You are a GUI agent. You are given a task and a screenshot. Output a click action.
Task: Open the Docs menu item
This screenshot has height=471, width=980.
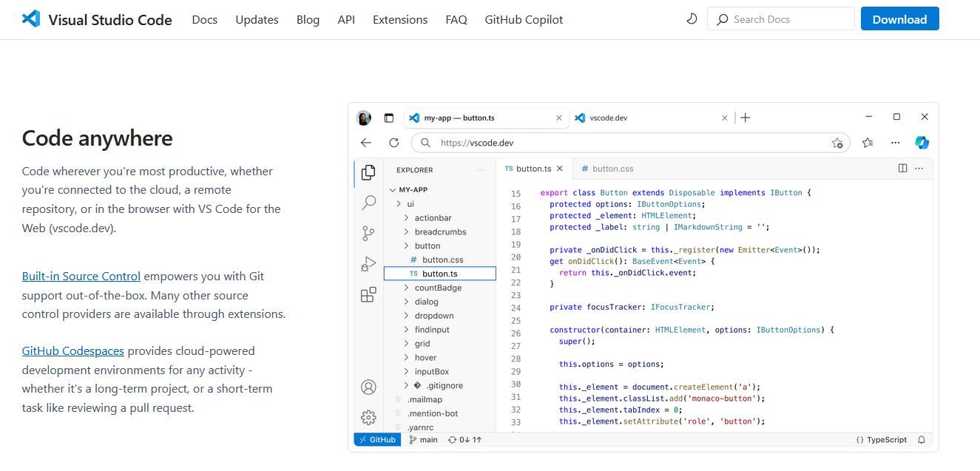coord(205,20)
